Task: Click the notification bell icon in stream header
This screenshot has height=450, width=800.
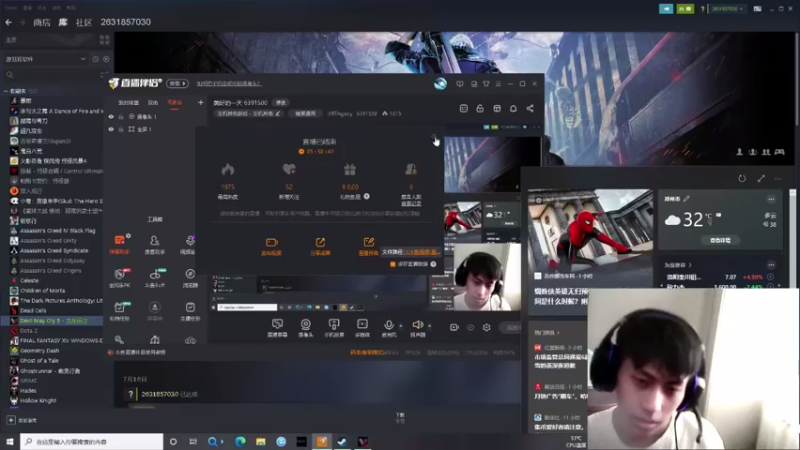Action: point(513,108)
